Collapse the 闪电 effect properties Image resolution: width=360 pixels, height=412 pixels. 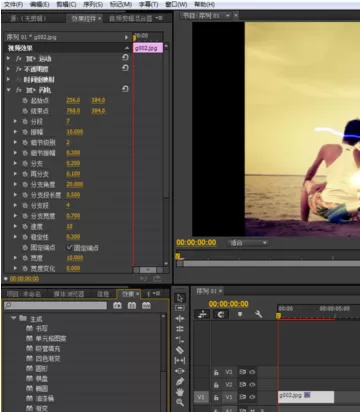coord(8,90)
